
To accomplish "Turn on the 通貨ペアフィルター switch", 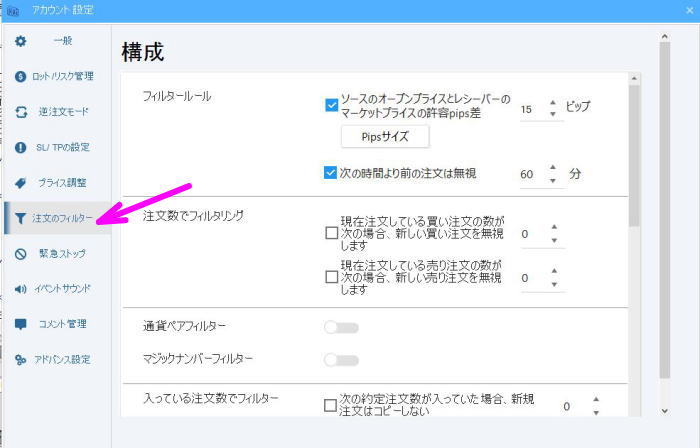I will [x=341, y=328].
